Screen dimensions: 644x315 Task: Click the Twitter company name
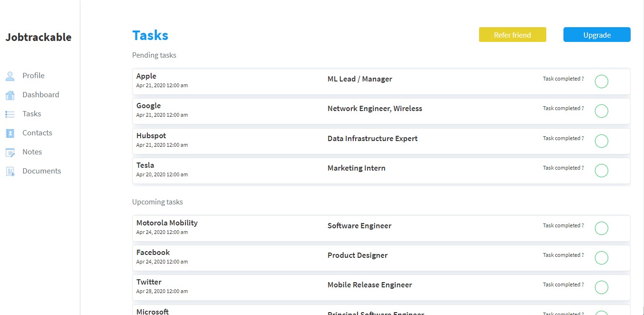pyautogui.click(x=149, y=282)
